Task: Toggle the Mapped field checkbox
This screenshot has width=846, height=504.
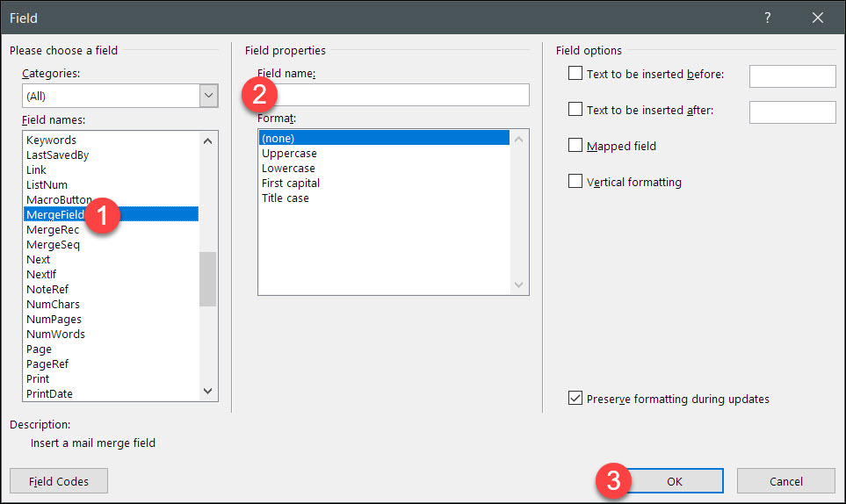Action: coord(575,146)
